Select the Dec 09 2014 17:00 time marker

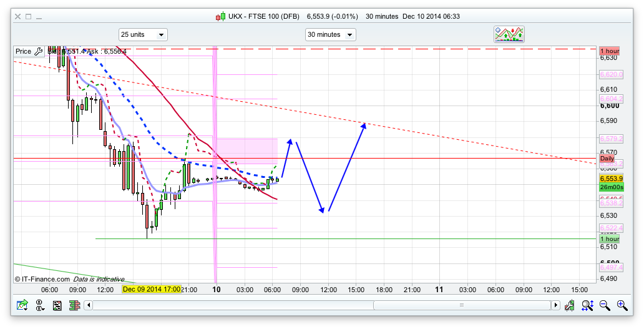coord(152,290)
